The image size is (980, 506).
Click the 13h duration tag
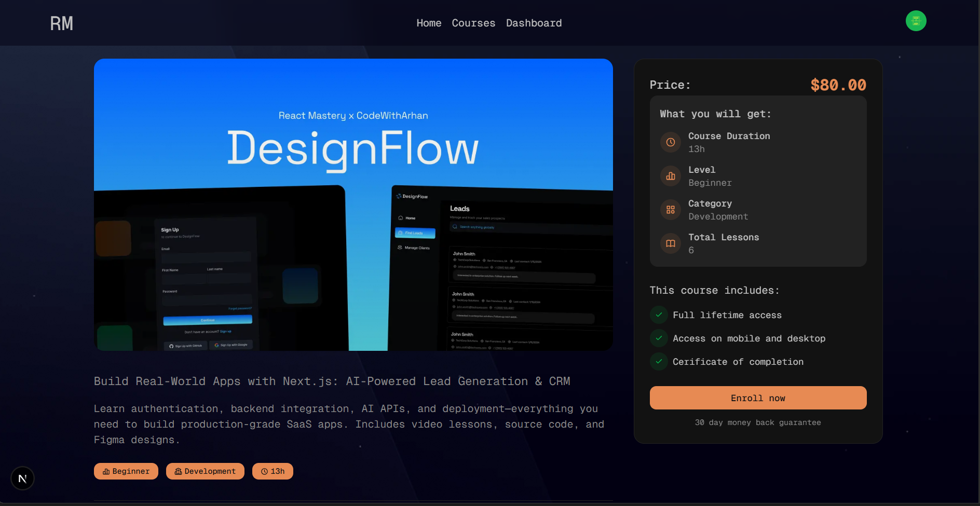click(273, 471)
